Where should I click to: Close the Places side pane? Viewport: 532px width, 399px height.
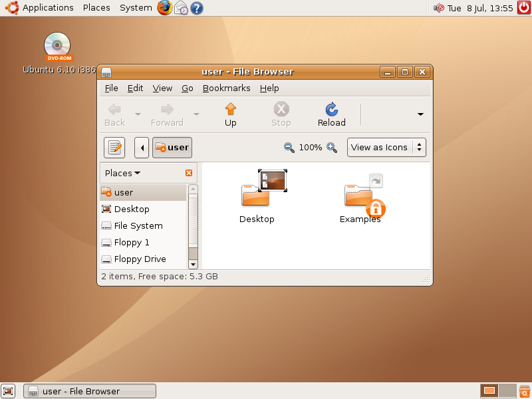point(187,173)
